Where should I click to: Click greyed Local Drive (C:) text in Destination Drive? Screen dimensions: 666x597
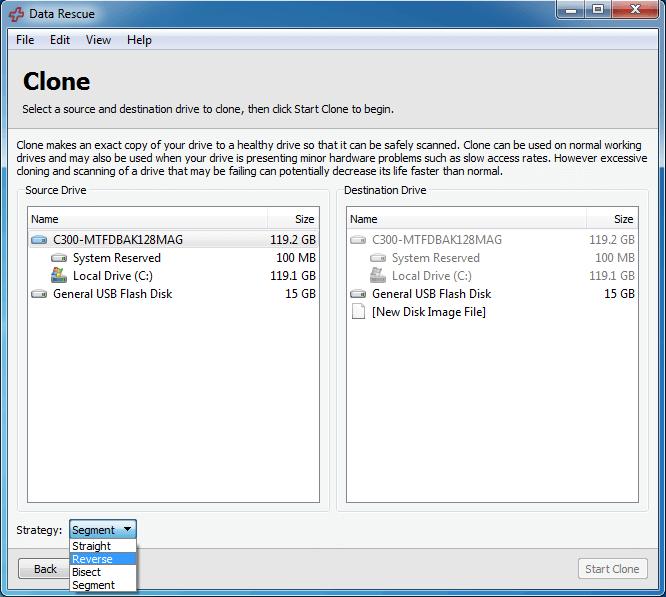pyautogui.click(x=432, y=276)
